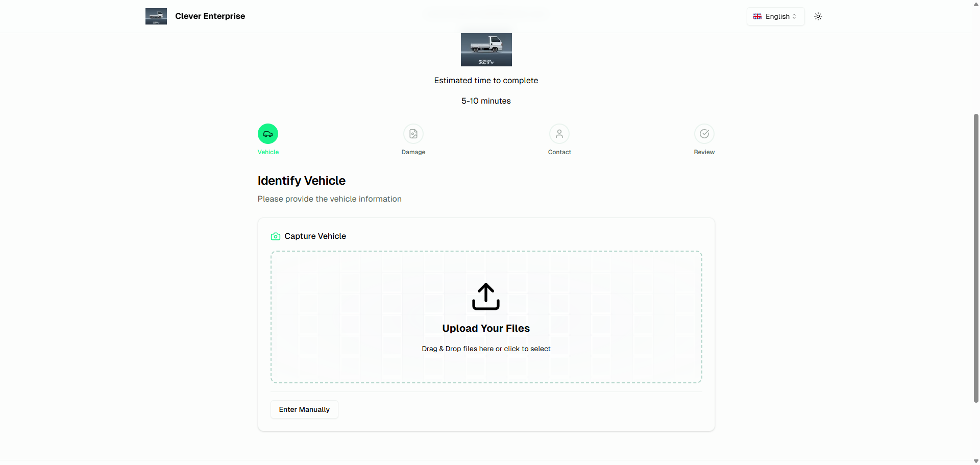Click the scrollbar up arrow
Screen dimensions: 980x465
(x=975, y=4)
